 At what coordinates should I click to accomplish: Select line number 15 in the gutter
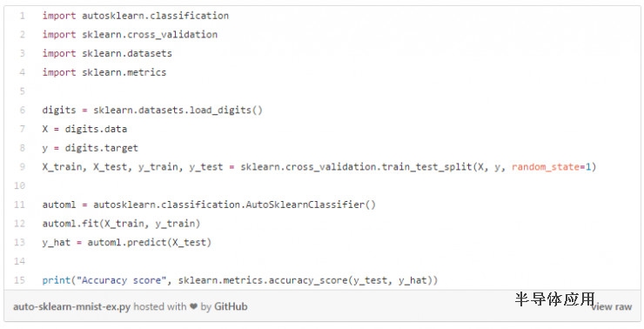click(x=20, y=280)
